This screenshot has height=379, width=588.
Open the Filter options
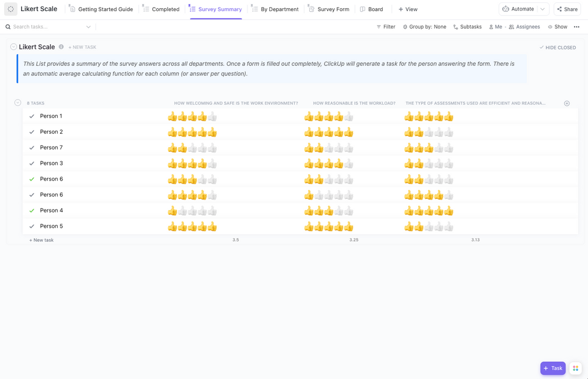[x=385, y=26]
